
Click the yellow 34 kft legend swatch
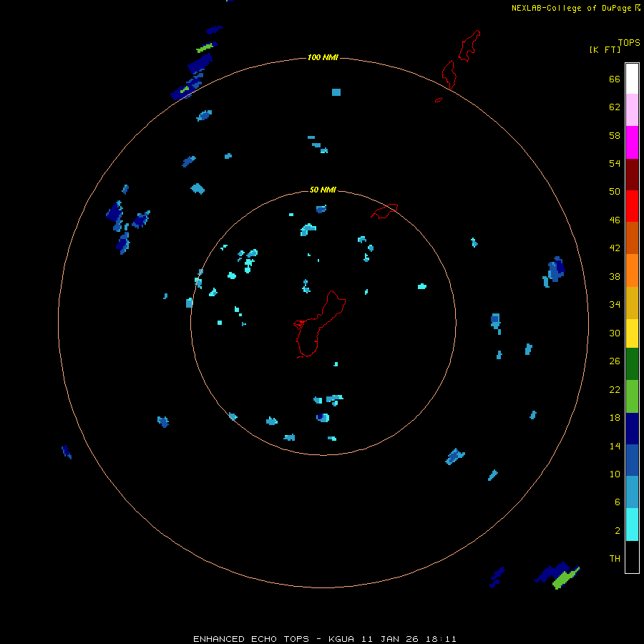click(632, 333)
